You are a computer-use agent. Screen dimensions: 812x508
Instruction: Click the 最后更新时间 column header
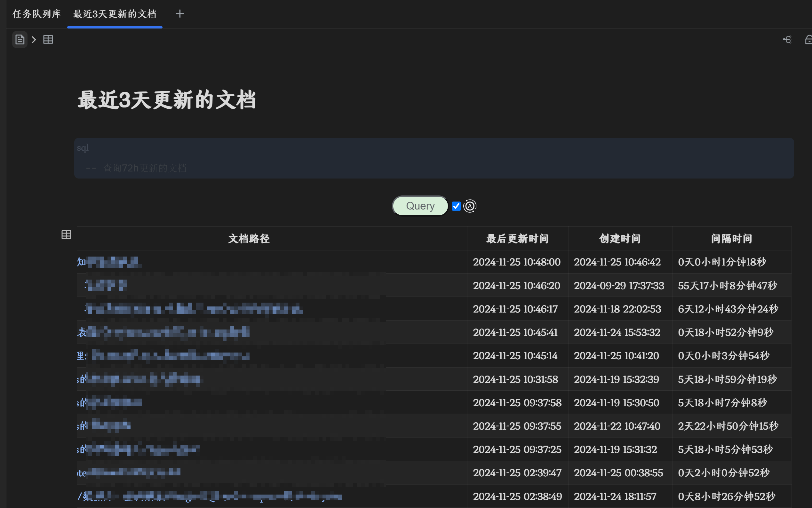(517, 239)
